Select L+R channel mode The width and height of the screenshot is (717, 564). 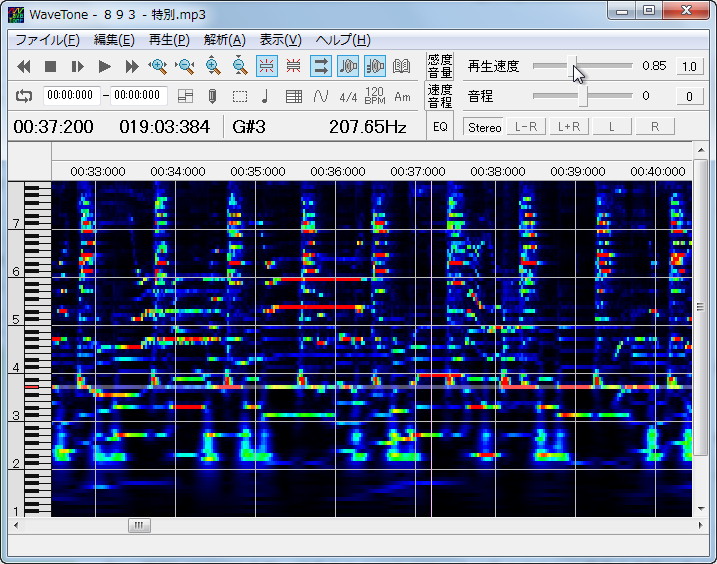tap(569, 127)
